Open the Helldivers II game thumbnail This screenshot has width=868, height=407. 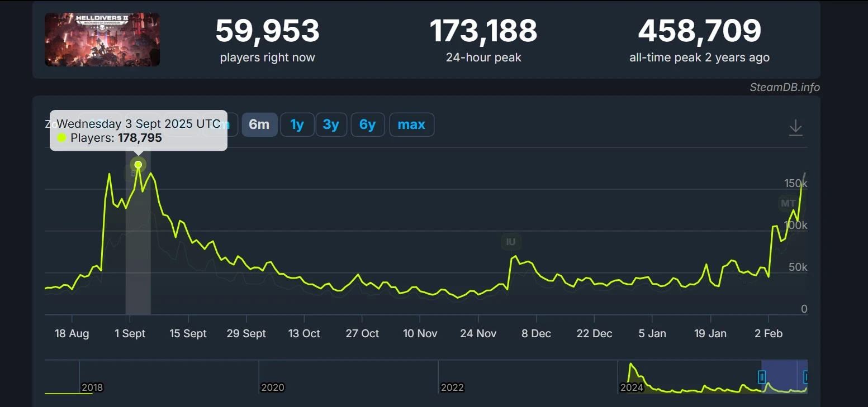coord(102,40)
